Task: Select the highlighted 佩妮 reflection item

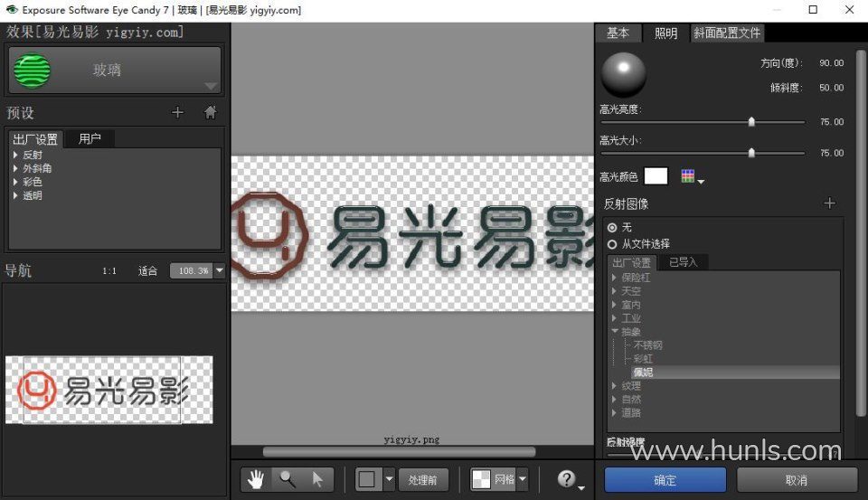Action: click(x=736, y=373)
